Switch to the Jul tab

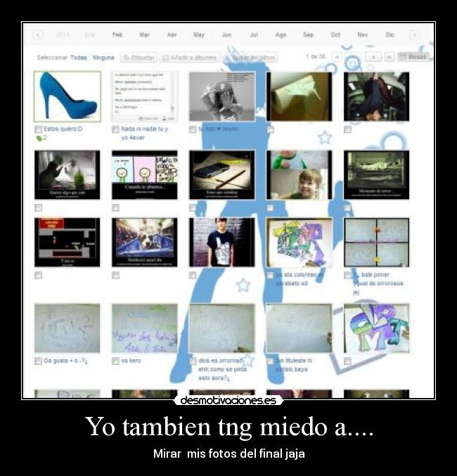pos(254,35)
